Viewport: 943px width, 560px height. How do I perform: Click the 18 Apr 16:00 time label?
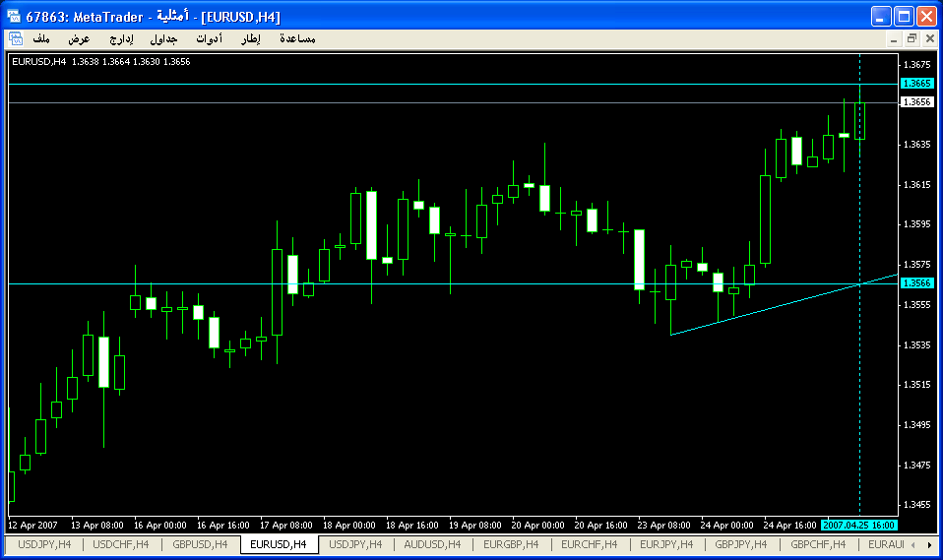(x=412, y=526)
